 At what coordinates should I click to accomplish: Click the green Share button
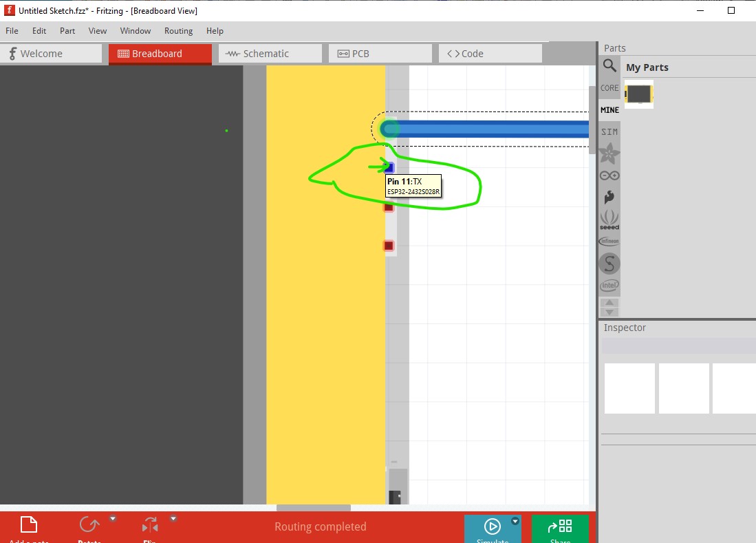point(560,529)
